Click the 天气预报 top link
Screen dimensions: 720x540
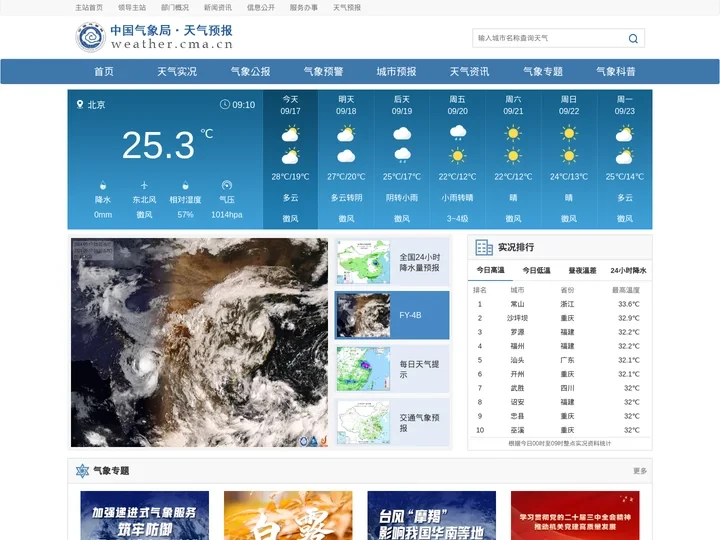tap(347, 8)
